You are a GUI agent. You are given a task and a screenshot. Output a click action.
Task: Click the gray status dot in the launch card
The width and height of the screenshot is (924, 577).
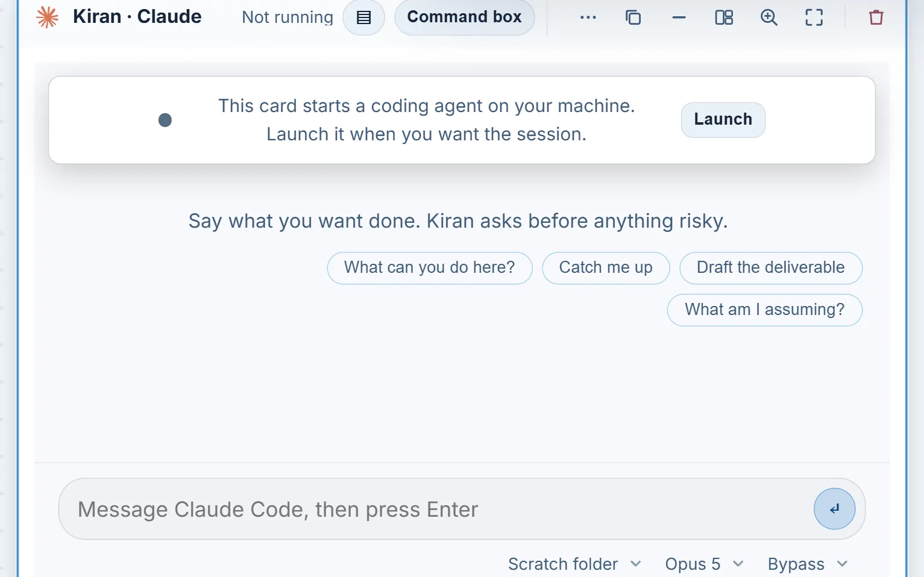165,120
